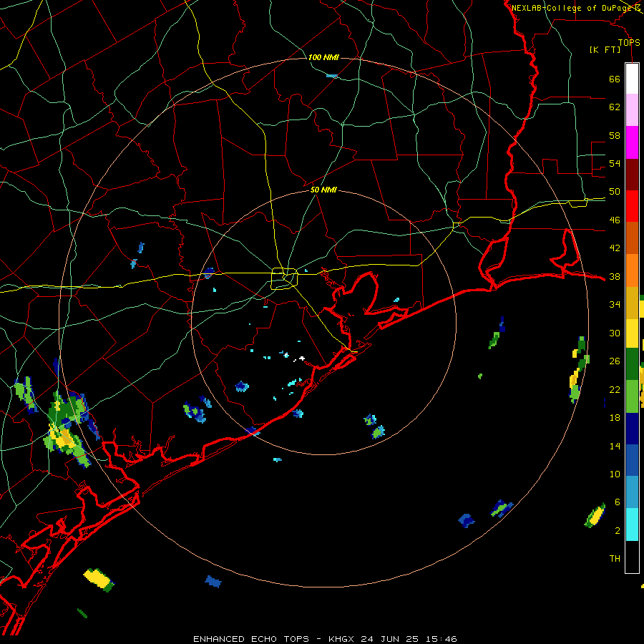Select the light blue legend color band
The height and width of the screenshot is (644, 644).
(x=632, y=492)
